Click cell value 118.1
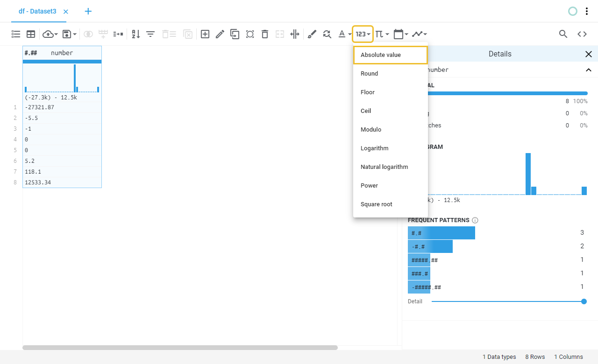598x364 pixels. point(62,172)
